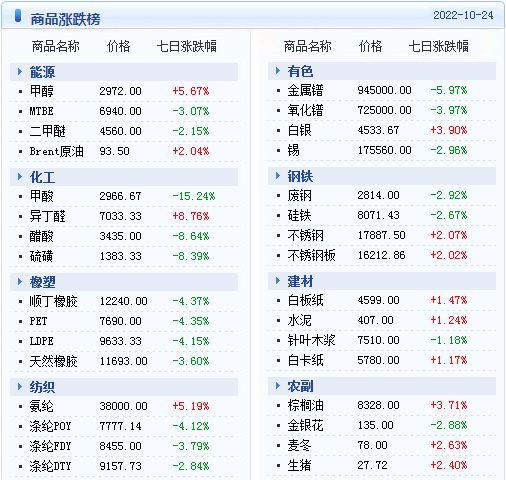Open the 纺织 category heading

[x=42, y=387]
